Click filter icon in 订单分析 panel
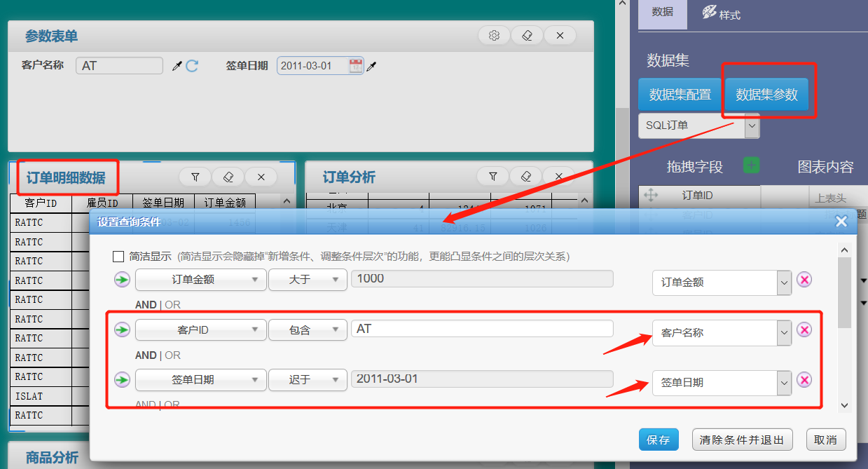The height and width of the screenshot is (469, 868). (x=493, y=177)
